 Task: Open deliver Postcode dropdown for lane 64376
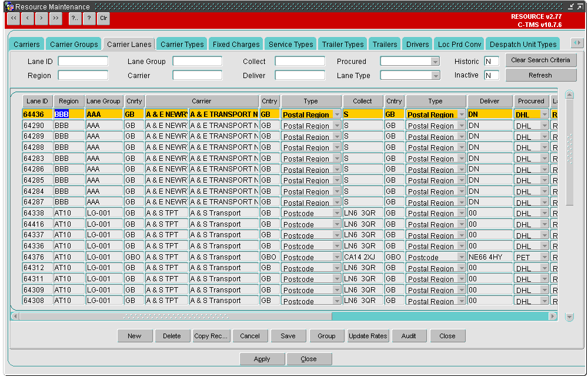click(462, 257)
